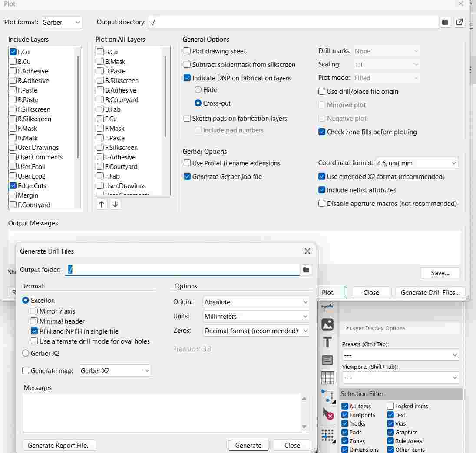Click the drill Output folder input field
Screen dimensions: 476x453
point(183,270)
